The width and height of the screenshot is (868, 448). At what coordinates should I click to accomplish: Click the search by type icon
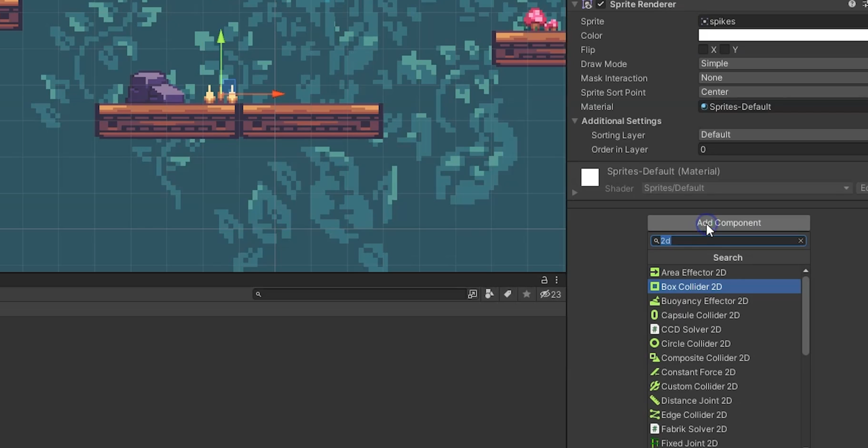489,294
